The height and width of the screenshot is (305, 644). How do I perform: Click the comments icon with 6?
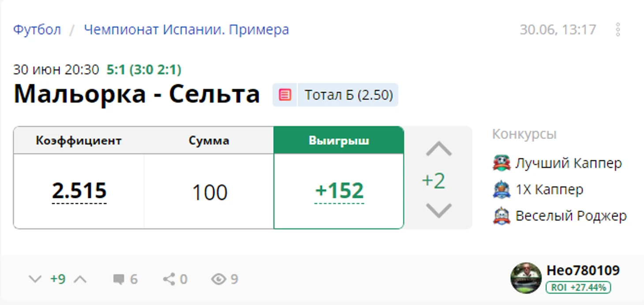point(119,279)
